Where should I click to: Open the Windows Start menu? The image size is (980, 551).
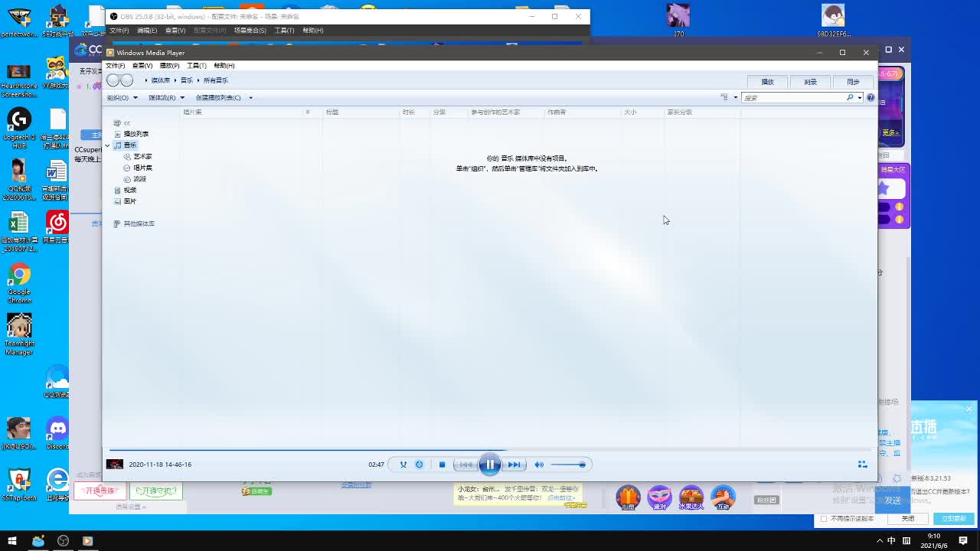click(x=12, y=541)
